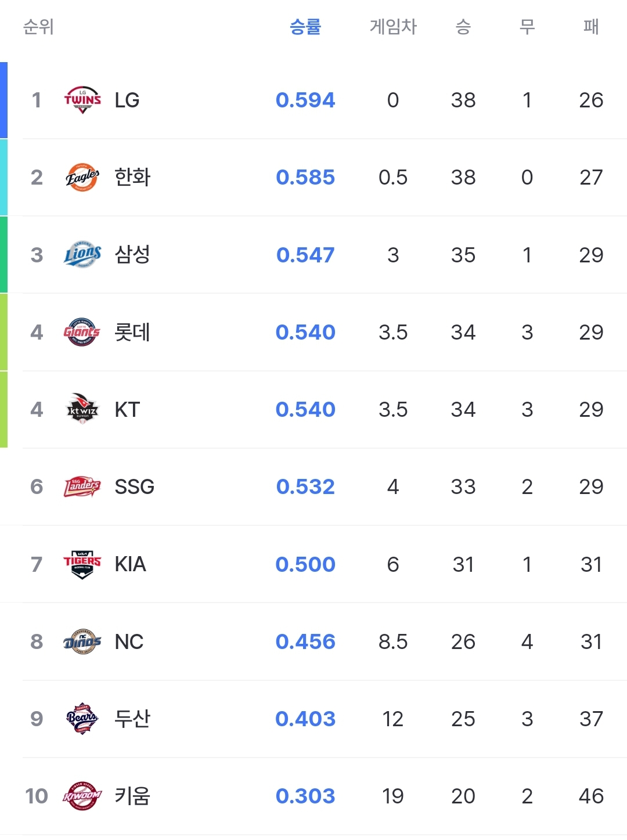Click the Doosan Bears team logo
Screen dimensions: 627x840
click(x=82, y=719)
